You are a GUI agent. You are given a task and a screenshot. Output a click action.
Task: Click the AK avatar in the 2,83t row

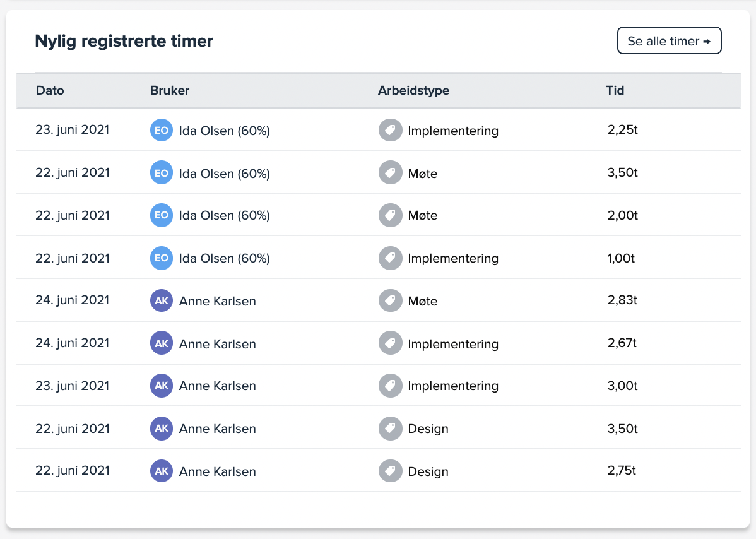pyautogui.click(x=162, y=301)
